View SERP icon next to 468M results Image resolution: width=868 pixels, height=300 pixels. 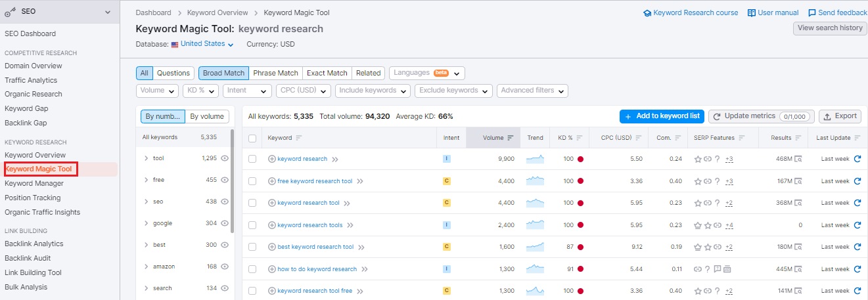coord(798,159)
